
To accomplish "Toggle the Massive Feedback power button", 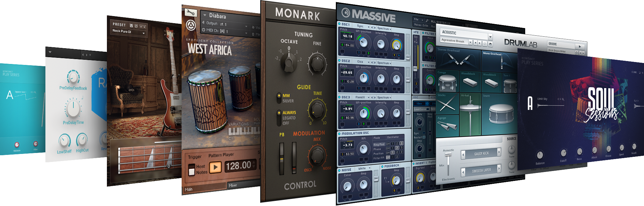I will pos(382,166).
